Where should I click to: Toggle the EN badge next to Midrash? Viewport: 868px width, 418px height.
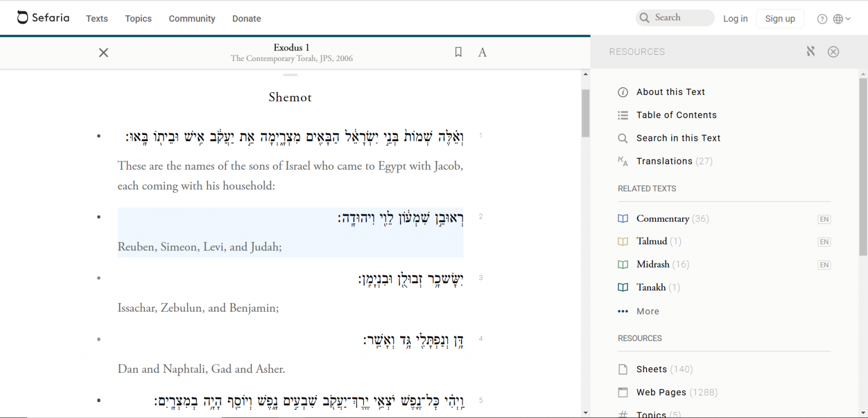coord(824,265)
